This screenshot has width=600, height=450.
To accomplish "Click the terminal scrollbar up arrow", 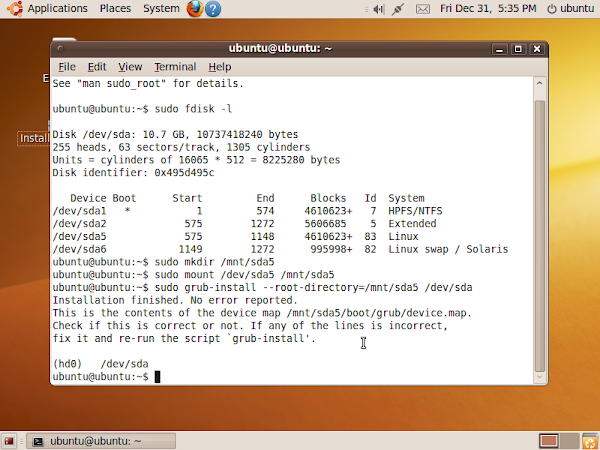I will pyautogui.click(x=540, y=83).
